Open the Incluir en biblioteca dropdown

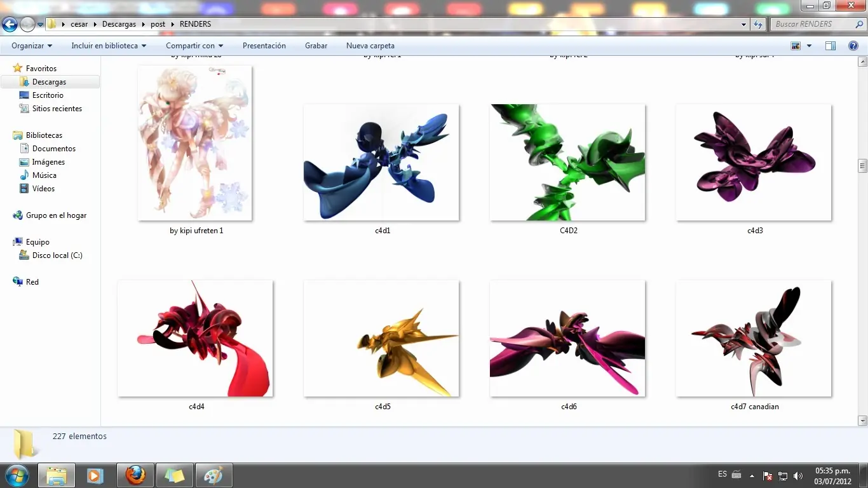click(x=109, y=46)
